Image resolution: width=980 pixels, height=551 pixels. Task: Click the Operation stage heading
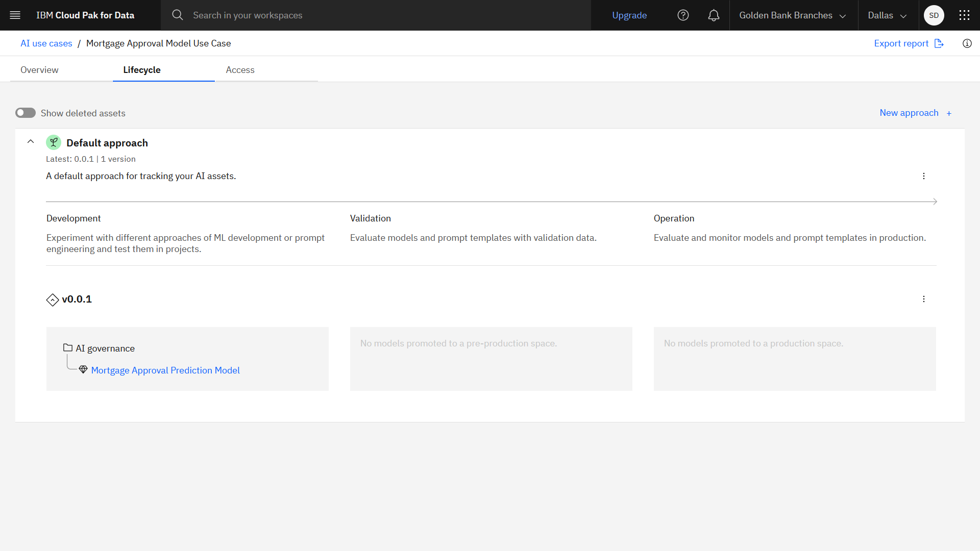[x=674, y=218]
